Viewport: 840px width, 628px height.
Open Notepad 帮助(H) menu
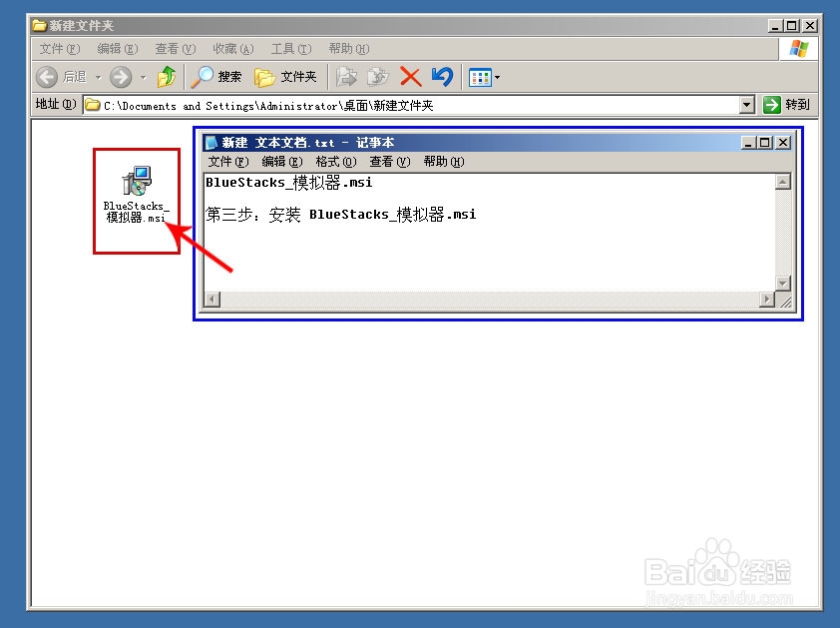point(444,162)
